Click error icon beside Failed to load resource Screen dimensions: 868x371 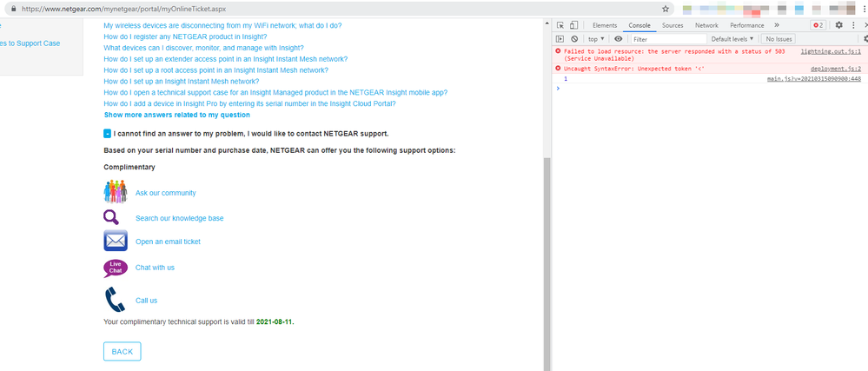tap(558, 51)
